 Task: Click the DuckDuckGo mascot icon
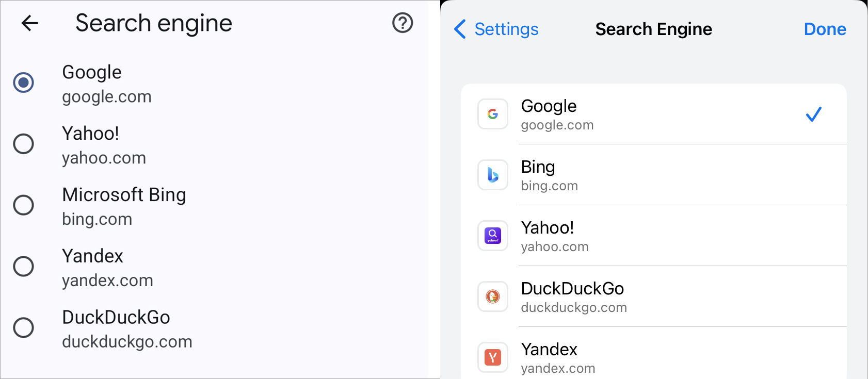click(x=493, y=297)
